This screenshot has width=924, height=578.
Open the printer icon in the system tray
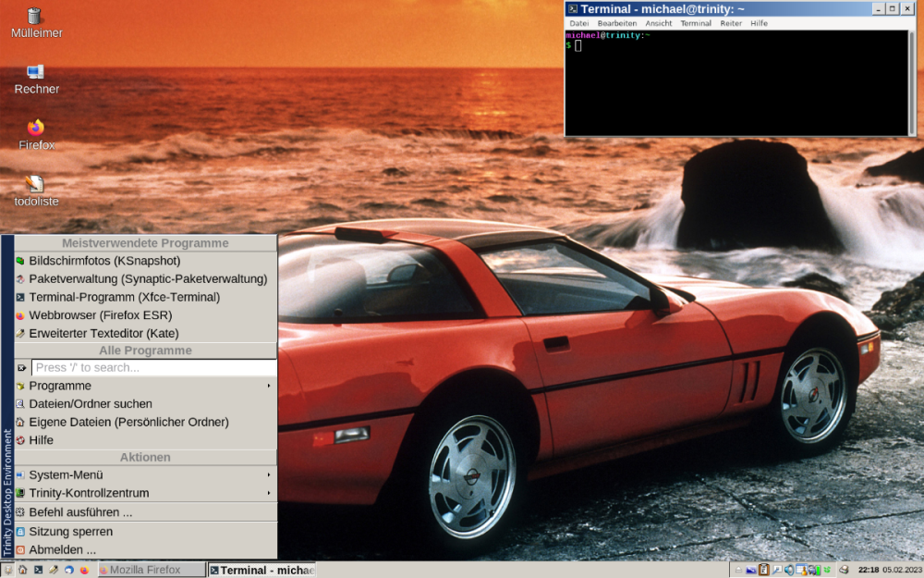(844, 569)
